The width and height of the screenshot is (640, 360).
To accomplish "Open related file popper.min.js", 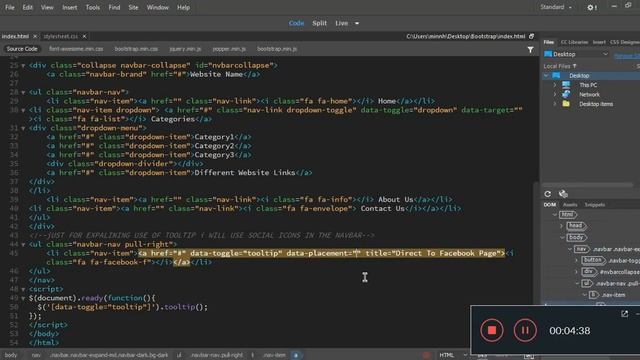I will click(x=229, y=49).
